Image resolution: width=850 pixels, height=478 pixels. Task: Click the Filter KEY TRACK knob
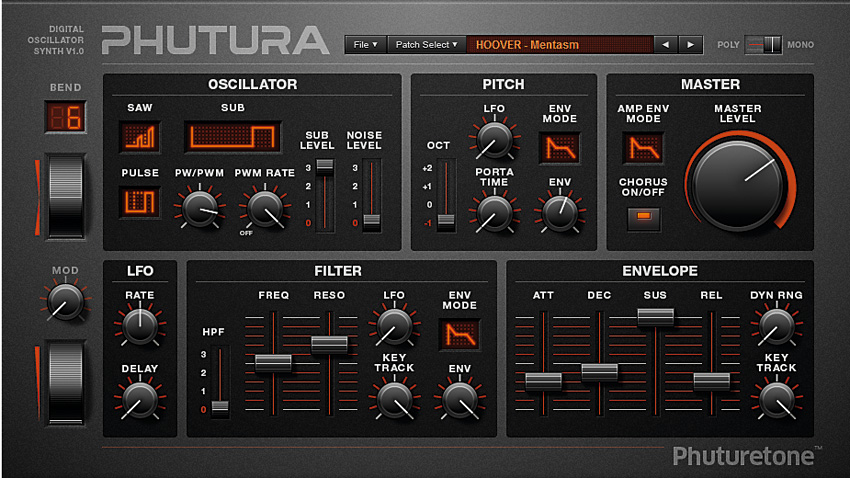click(394, 400)
